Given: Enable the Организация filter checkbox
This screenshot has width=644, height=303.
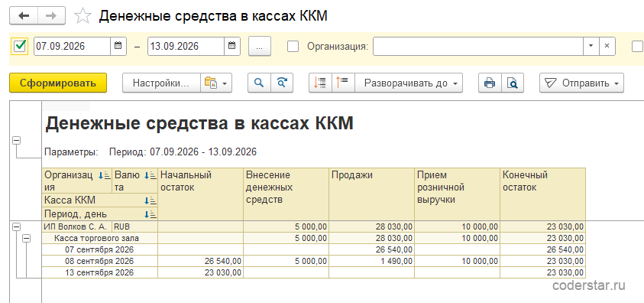Looking at the screenshot, I should point(293,47).
